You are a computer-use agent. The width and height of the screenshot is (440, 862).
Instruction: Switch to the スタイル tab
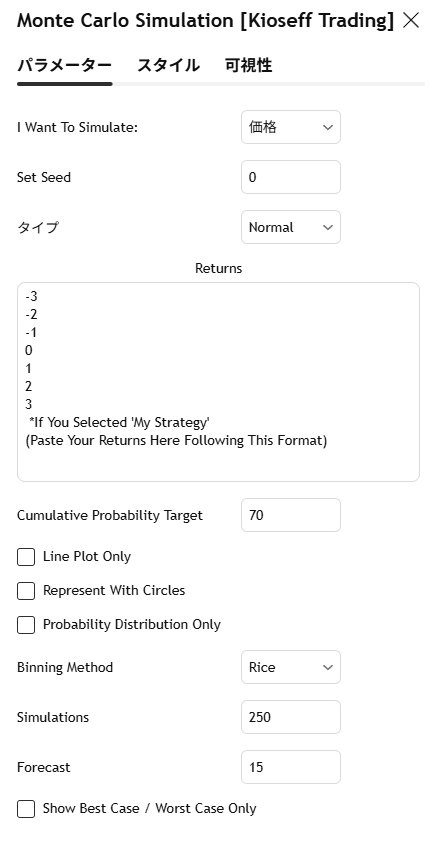coord(168,65)
